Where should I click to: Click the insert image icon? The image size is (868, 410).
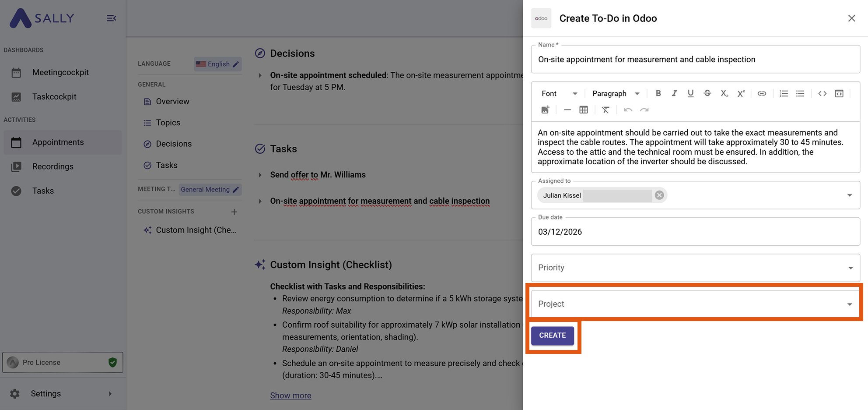point(545,110)
